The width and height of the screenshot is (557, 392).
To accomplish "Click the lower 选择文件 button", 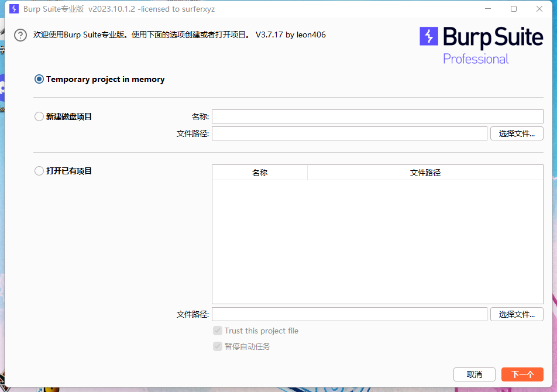I will (x=517, y=314).
